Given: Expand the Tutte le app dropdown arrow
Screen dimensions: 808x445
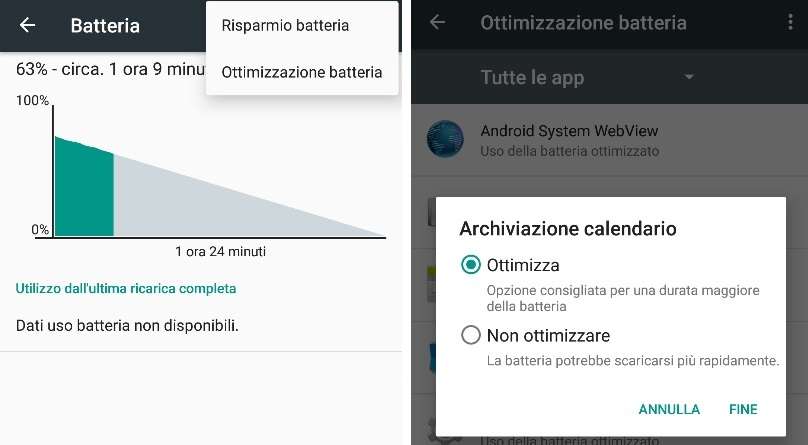Looking at the screenshot, I should pyautogui.click(x=689, y=77).
